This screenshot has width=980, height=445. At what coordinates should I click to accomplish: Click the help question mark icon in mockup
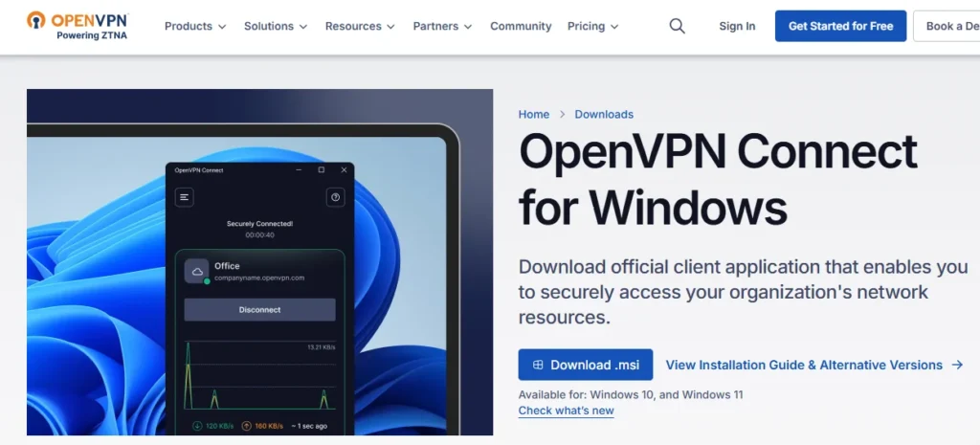(336, 197)
